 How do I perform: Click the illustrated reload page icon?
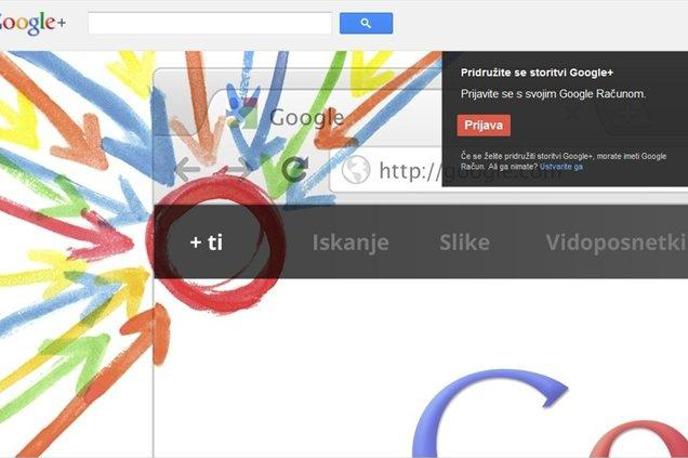pos(295,169)
